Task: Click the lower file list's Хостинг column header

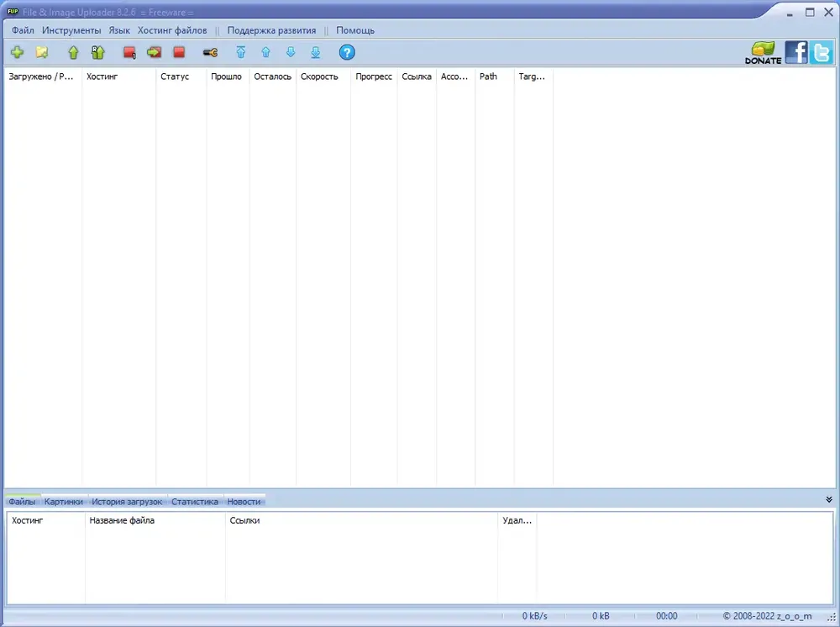Action: click(46, 520)
